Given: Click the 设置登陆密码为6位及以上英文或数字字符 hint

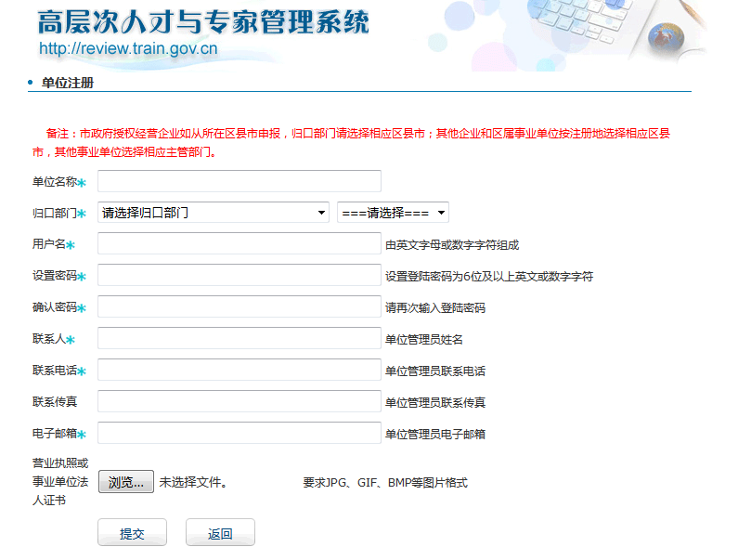Looking at the screenshot, I should coord(489,277).
